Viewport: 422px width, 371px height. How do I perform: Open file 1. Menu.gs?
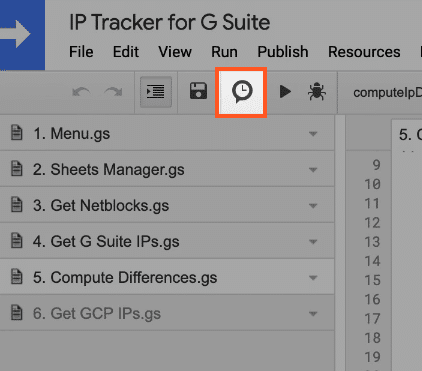167,134
